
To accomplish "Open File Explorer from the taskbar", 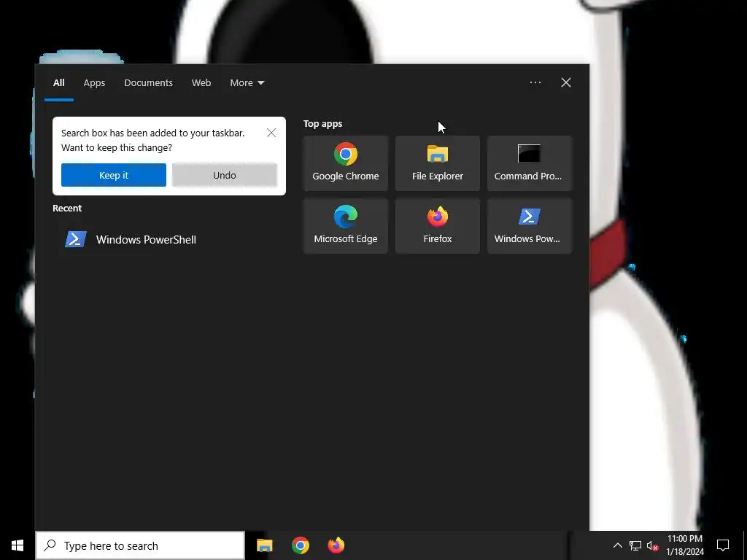I will 264,545.
